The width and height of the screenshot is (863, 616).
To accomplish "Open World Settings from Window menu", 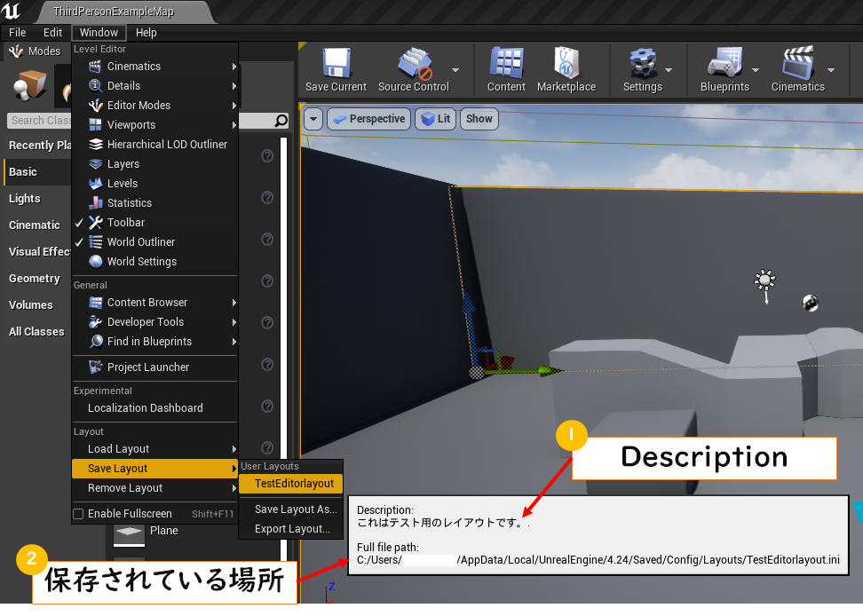I will point(155,262).
